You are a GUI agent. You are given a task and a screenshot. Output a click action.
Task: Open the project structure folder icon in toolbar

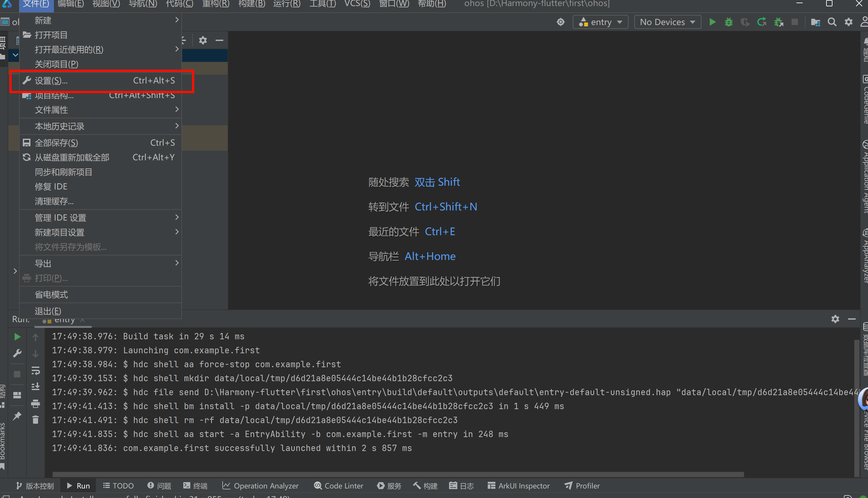point(815,22)
